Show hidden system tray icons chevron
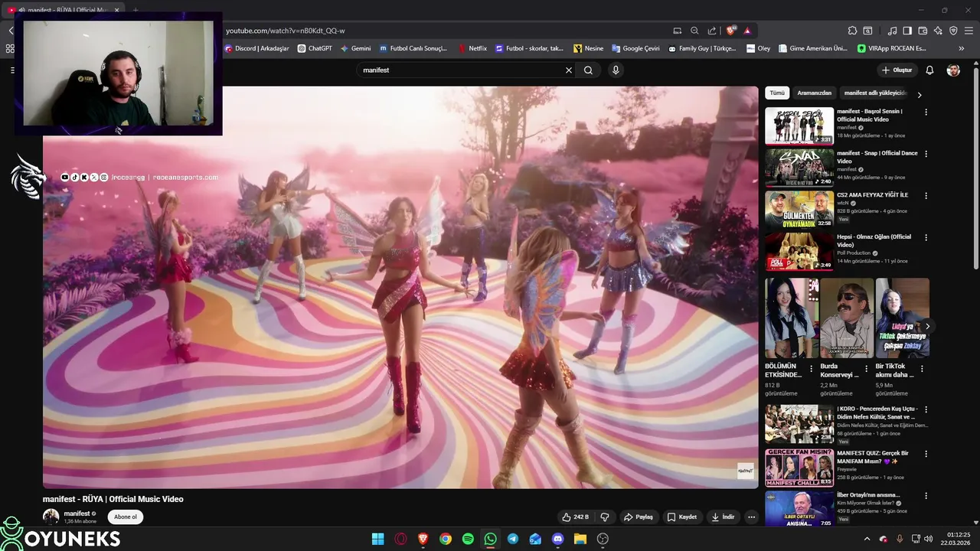980x551 pixels. pos(867,539)
